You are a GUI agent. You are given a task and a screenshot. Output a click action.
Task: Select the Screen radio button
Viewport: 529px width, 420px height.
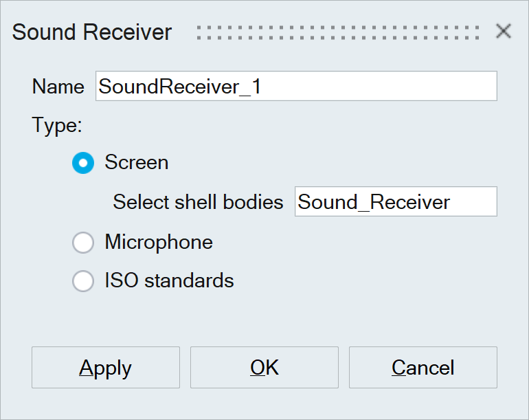[x=83, y=163]
